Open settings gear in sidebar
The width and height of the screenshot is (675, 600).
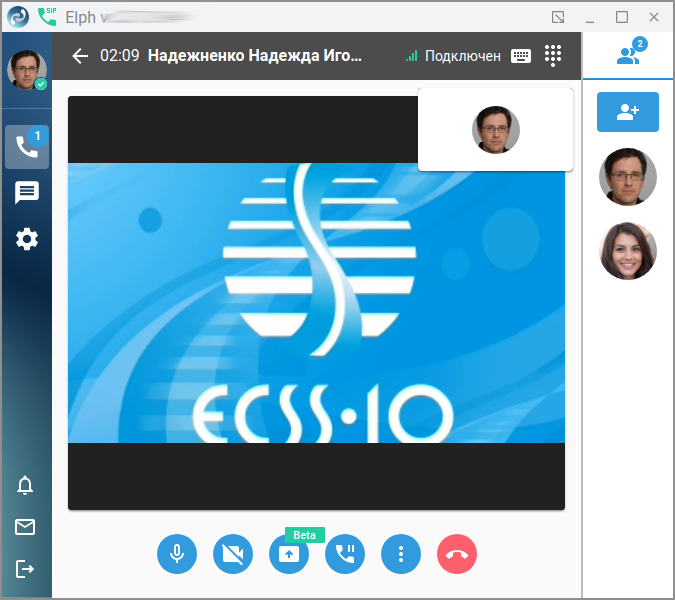pos(27,239)
